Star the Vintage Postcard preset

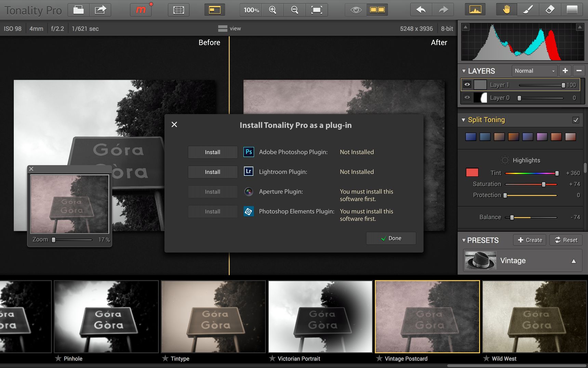tap(379, 358)
